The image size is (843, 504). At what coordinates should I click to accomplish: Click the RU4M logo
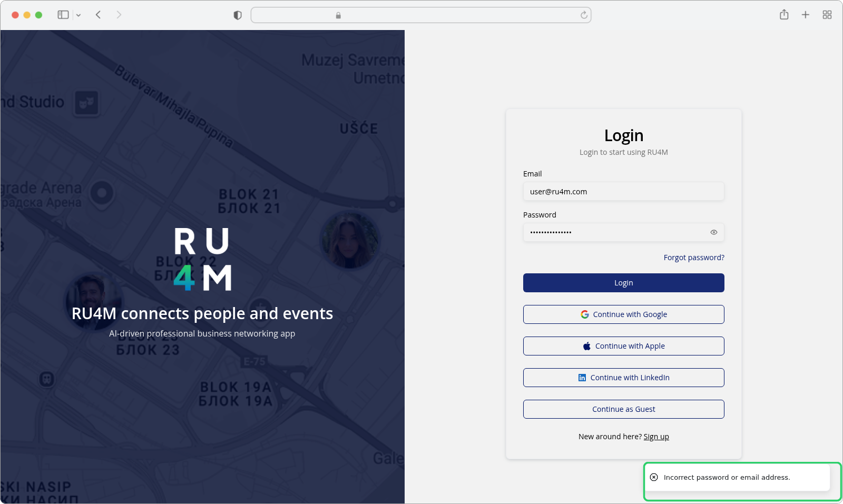(x=202, y=260)
